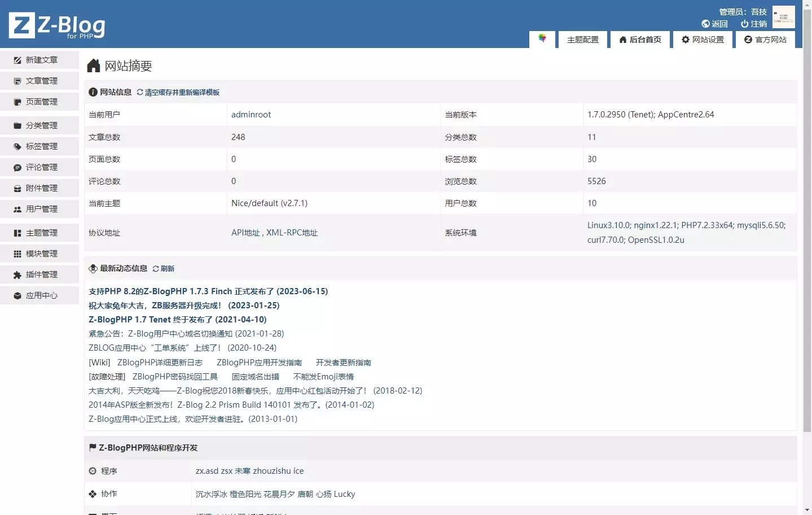The height and width of the screenshot is (515, 812).
Task: Open the ZBLOG应用中心 工单系统 news link
Action: tap(183, 348)
